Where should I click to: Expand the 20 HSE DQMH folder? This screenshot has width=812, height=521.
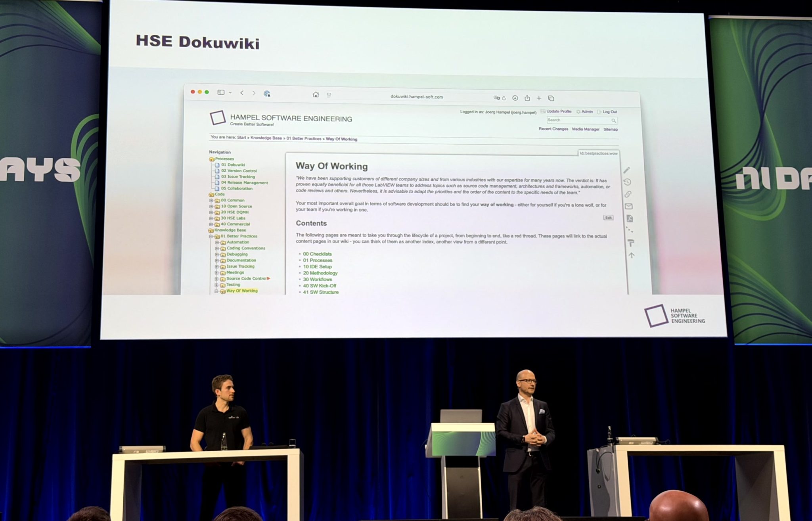coord(211,212)
